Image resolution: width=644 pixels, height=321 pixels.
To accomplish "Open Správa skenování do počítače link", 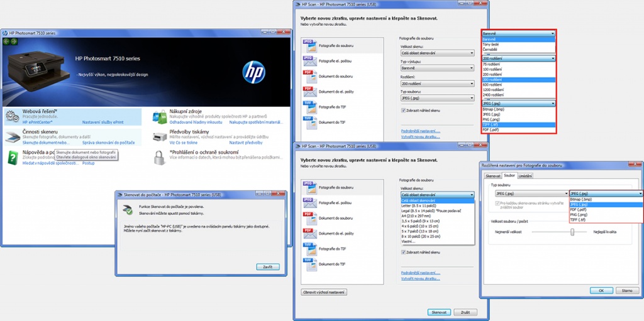I will coord(108,142).
